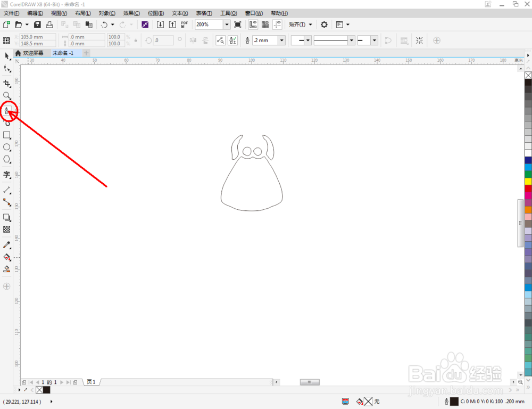
Task: Select the Rectangle tool
Action: (7, 135)
